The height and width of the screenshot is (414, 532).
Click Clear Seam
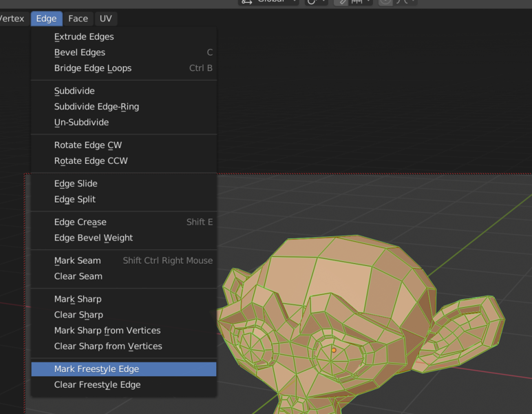click(124, 276)
